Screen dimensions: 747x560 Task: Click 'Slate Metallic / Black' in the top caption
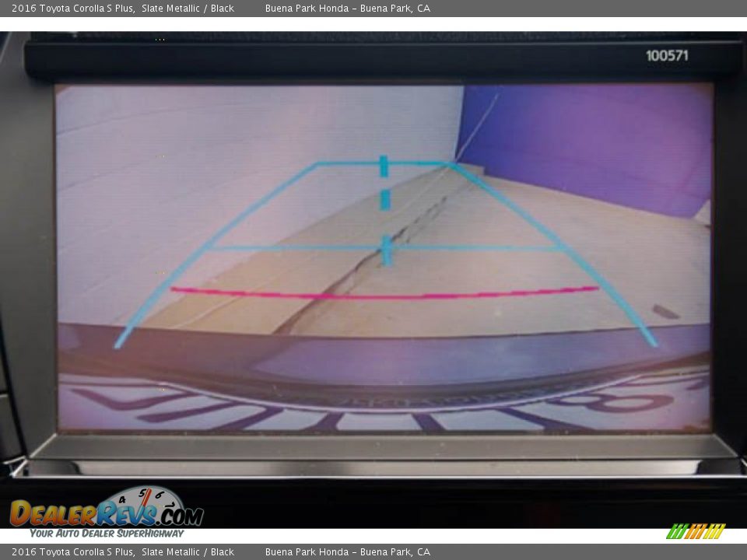click(x=188, y=9)
